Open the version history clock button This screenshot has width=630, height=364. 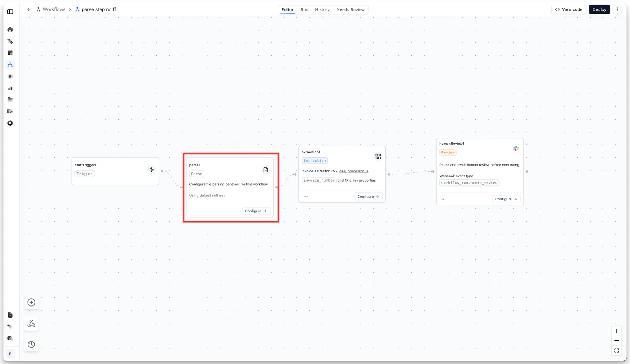point(31,345)
